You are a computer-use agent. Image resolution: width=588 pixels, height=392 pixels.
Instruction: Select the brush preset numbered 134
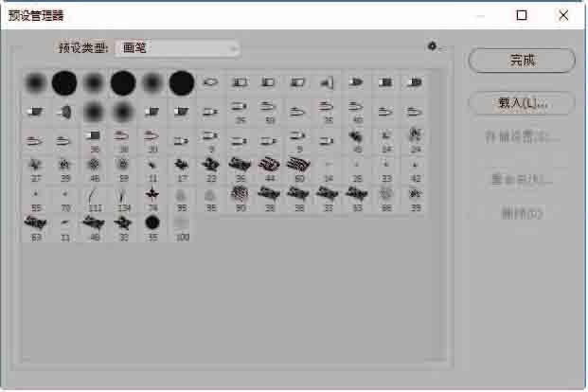123,200
